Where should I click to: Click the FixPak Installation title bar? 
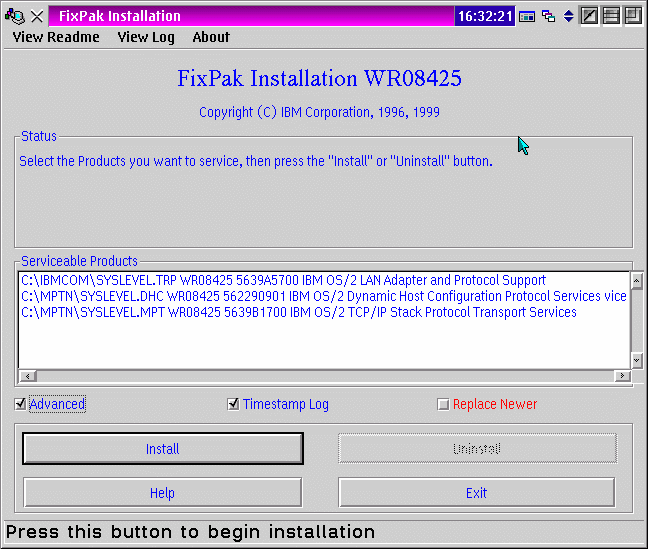[x=251, y=16]
